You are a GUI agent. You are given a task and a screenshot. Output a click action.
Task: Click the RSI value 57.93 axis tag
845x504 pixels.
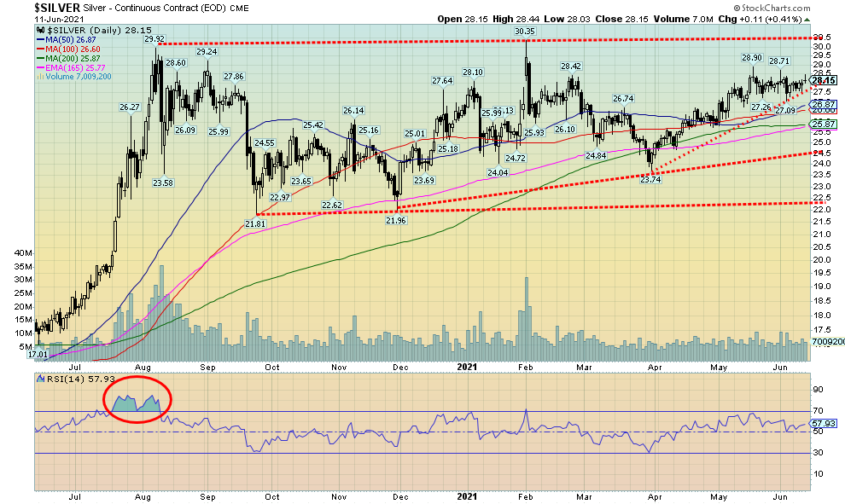(824, 422)
